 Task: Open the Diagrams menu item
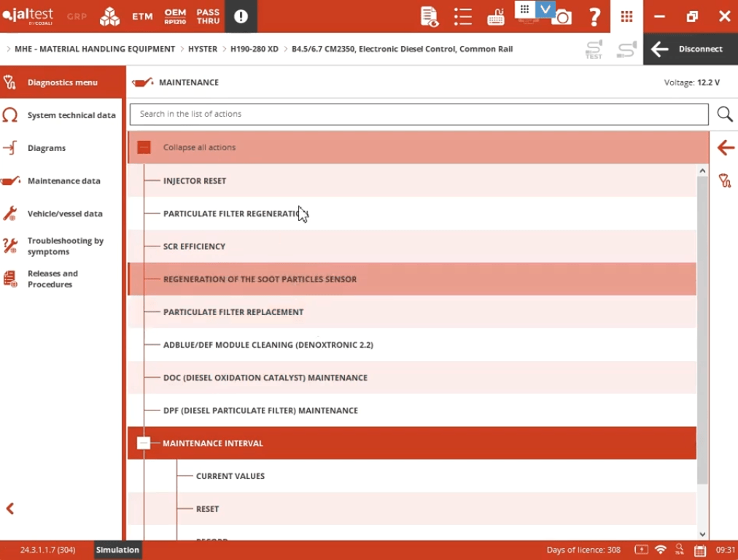47,148
